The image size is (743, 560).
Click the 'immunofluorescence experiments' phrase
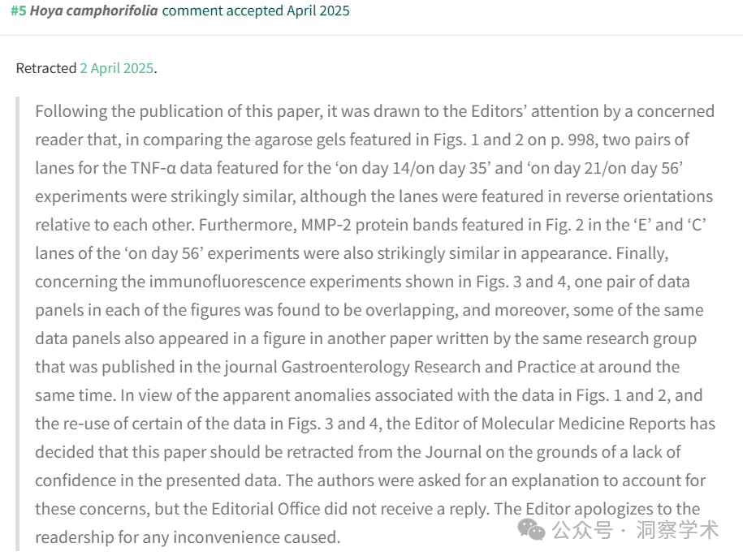[274, 282]
